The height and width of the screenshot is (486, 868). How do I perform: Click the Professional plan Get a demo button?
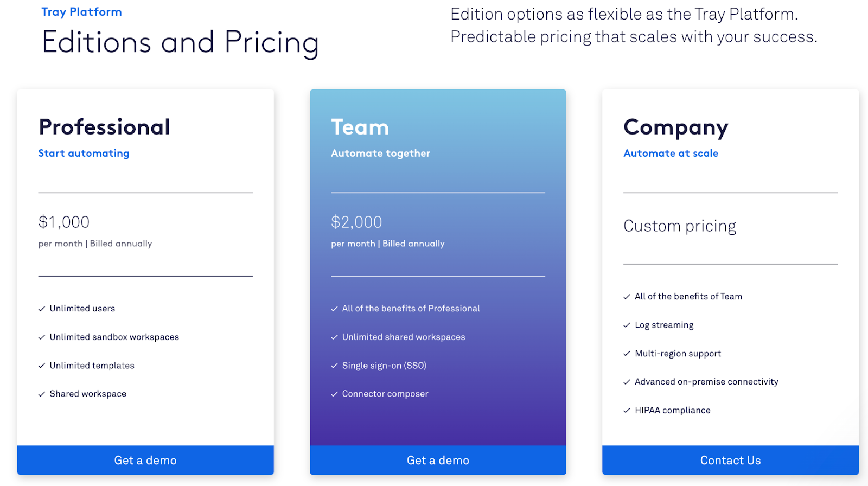tap(145, 460)
